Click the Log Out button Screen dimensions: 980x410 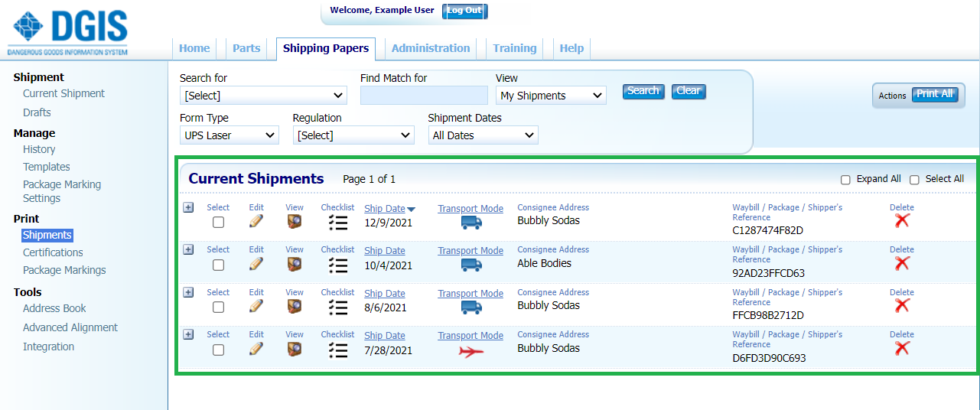(464, 11)
